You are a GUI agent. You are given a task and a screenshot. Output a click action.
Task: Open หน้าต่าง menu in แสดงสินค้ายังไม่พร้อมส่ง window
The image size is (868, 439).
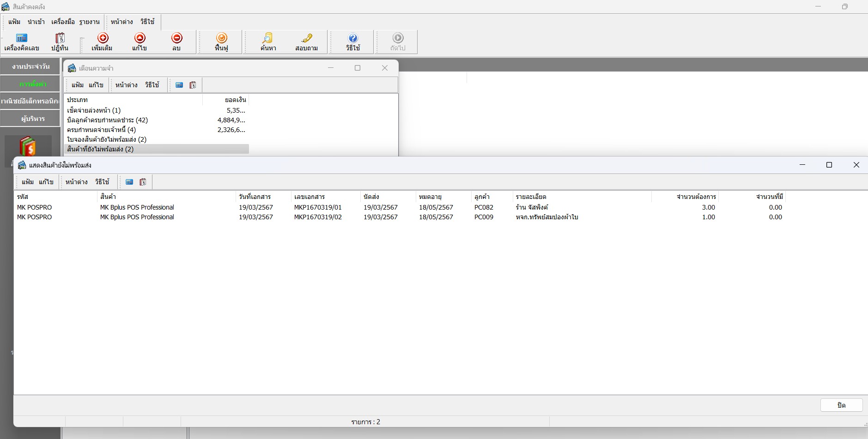(77, 182)
